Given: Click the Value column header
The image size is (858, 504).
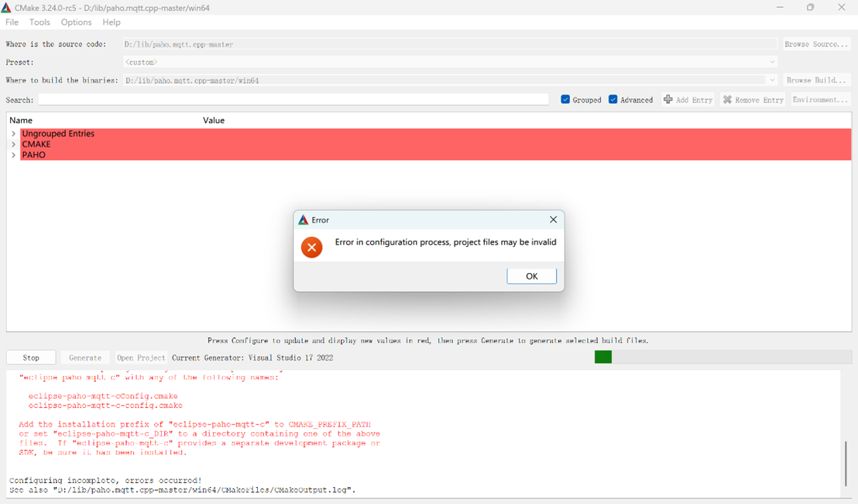Looking at the screenshot, I should click(x=214, y=121).
